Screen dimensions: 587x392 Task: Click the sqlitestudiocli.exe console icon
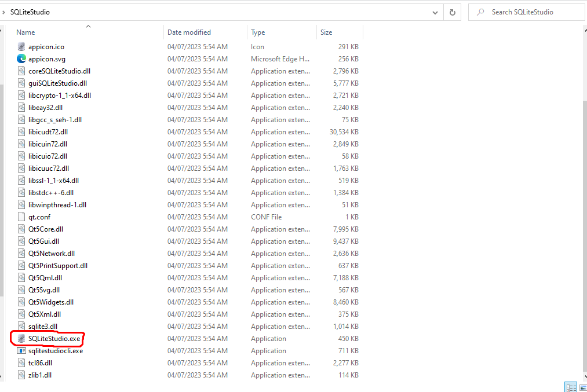22,351
